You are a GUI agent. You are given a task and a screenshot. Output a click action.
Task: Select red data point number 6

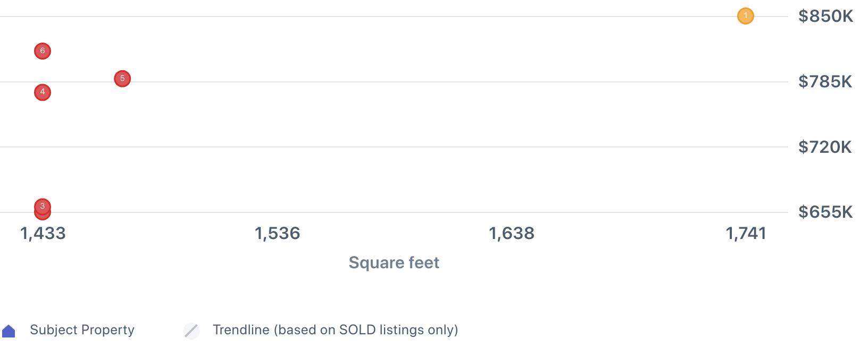tap(43, 51)
